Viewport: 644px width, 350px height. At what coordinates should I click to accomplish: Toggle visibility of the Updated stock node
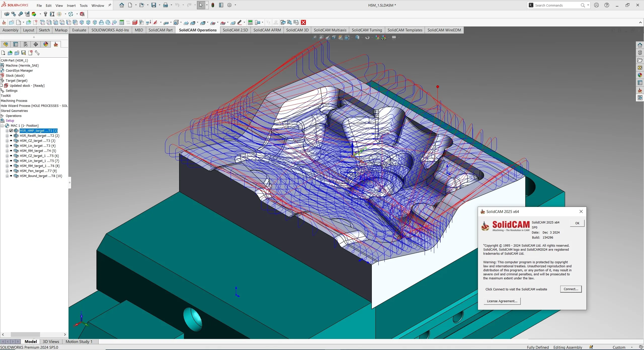click(2, 85)
